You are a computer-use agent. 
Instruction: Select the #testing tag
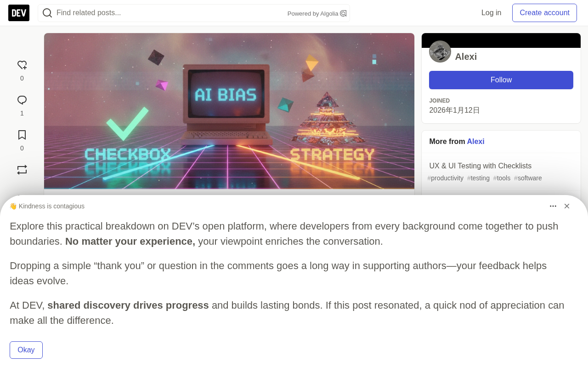pyautogui.click(x=478, y=178)
